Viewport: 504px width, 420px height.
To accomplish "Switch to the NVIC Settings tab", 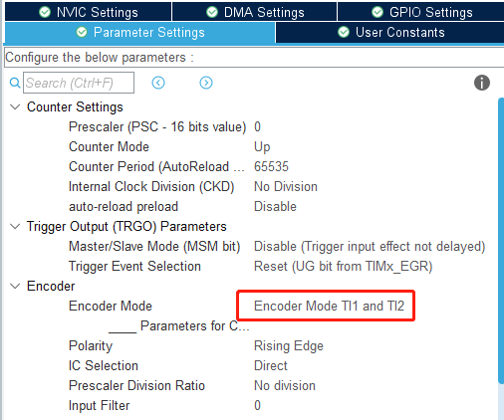I will click(89, 12).
